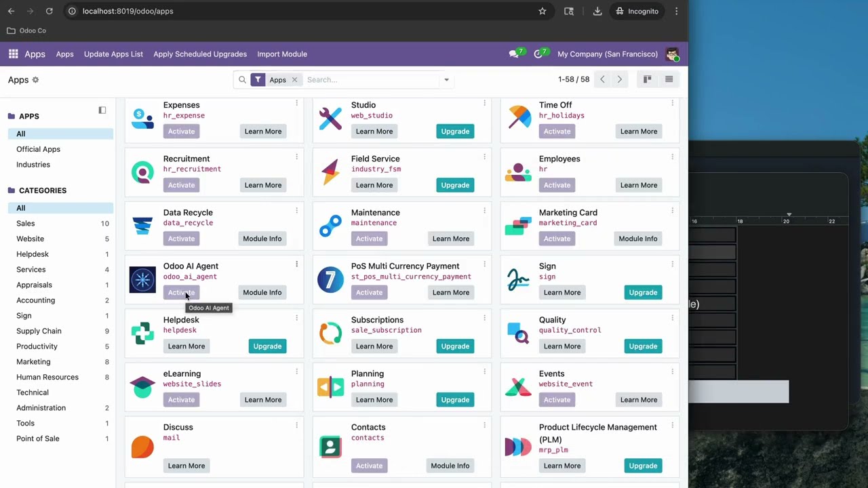This screenshot has width=868, height=488.
Task: Click the PoS Multi Currency Payment icon
Action: [x=330, y=279]
